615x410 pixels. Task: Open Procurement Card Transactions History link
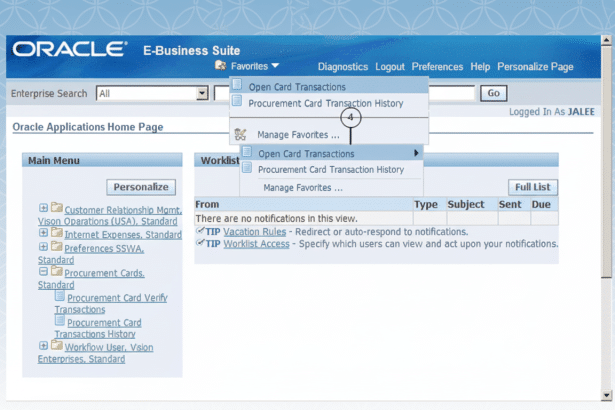pos(98,328)
